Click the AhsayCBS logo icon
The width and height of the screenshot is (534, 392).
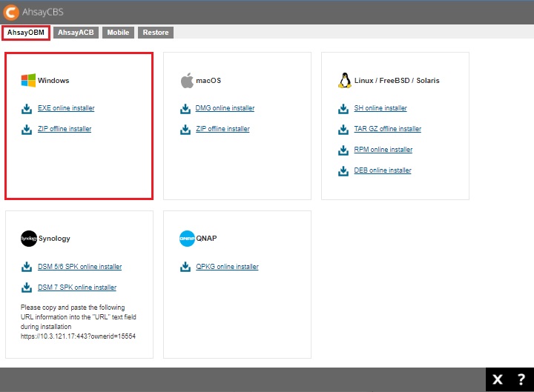pyautogui.click(x=11, y=12)
